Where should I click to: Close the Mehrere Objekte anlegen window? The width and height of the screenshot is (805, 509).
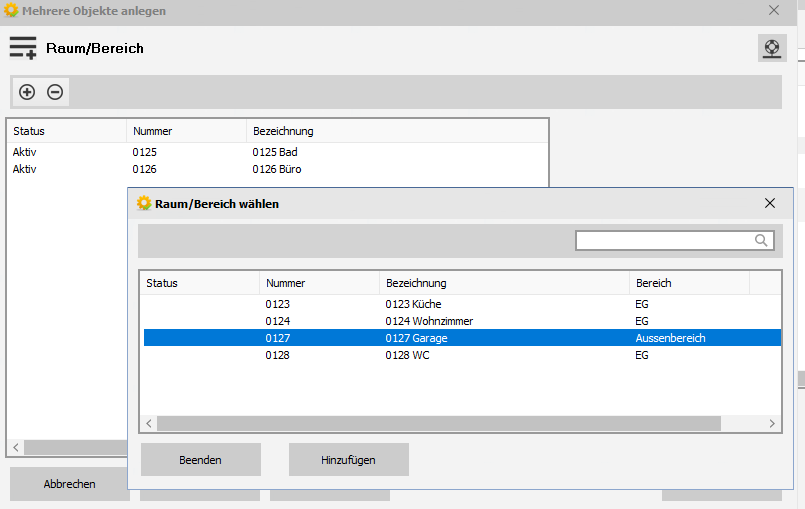pyautogui.click(x=774, y=10)
